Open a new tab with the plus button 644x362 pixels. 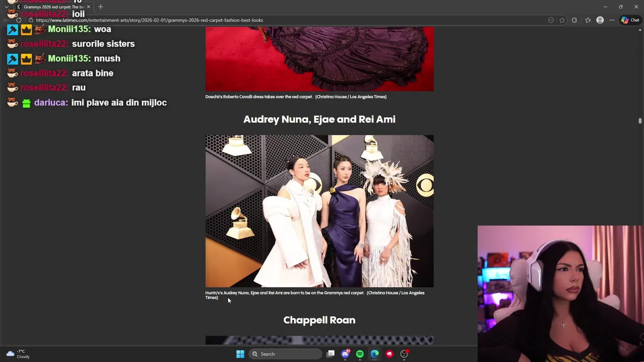(x=101, y=7)
